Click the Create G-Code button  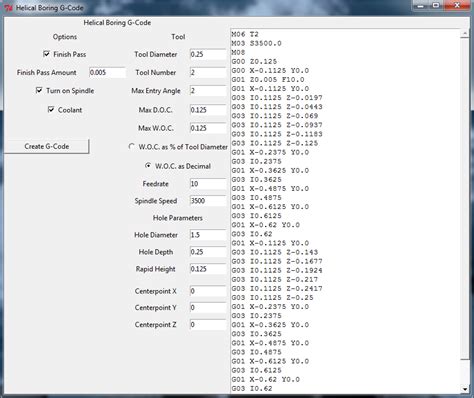point(47,146)
